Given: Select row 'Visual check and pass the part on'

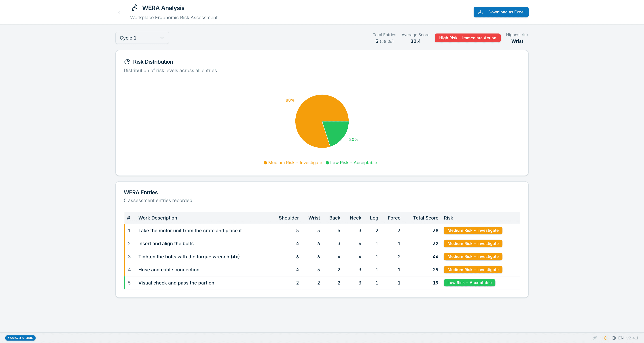Looking at the screenshot, I should click(x=322, y=283).
